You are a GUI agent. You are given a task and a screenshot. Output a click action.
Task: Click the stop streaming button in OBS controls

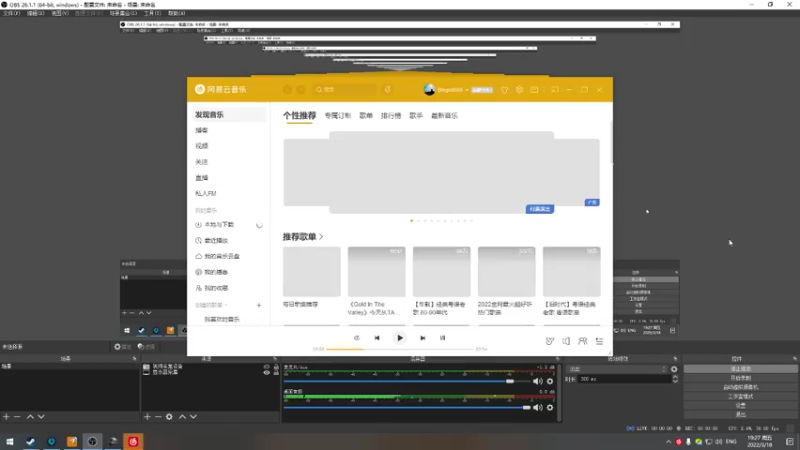tap(740, 369)
